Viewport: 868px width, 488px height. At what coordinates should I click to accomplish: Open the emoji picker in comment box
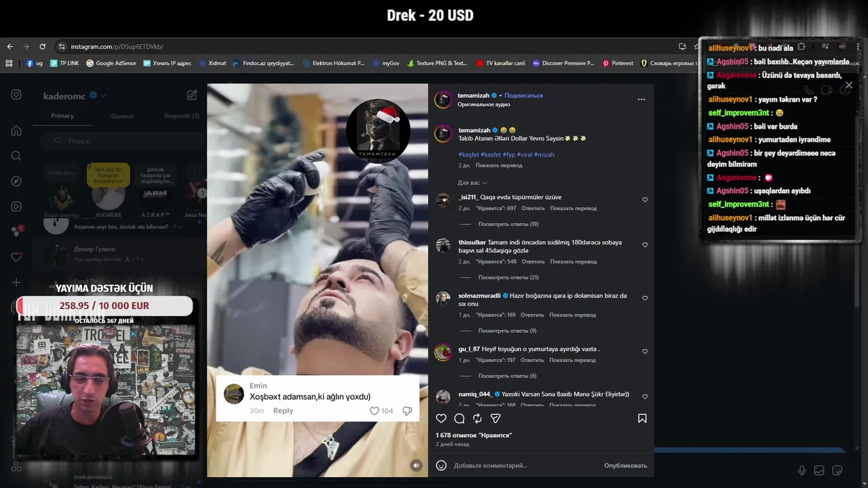(441, 466)
